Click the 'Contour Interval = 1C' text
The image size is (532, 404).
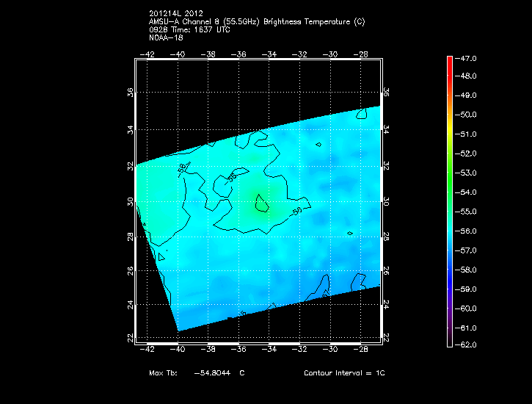pyautogui.click(x=344, y=373)
